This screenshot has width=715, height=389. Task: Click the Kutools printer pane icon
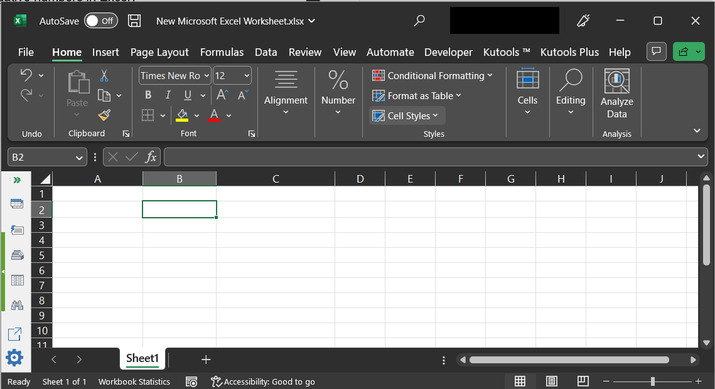coord(17,254)
